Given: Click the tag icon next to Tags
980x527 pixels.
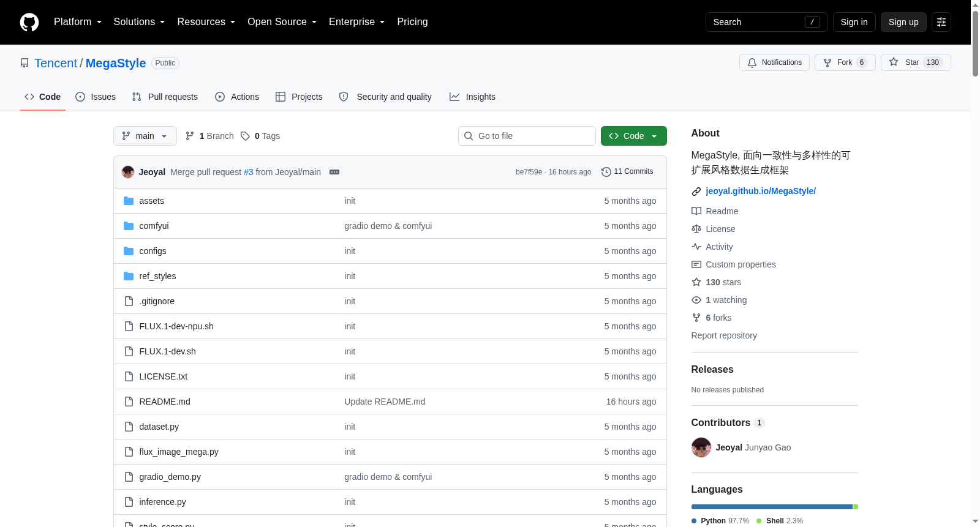Looking at the screenshot, I should [x=245, y=136].
